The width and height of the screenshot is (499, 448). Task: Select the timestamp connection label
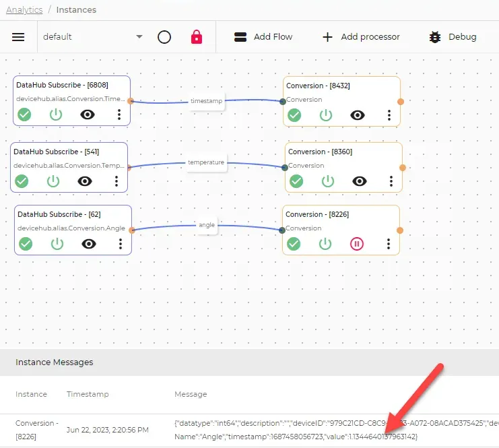(x=207, y=101)
